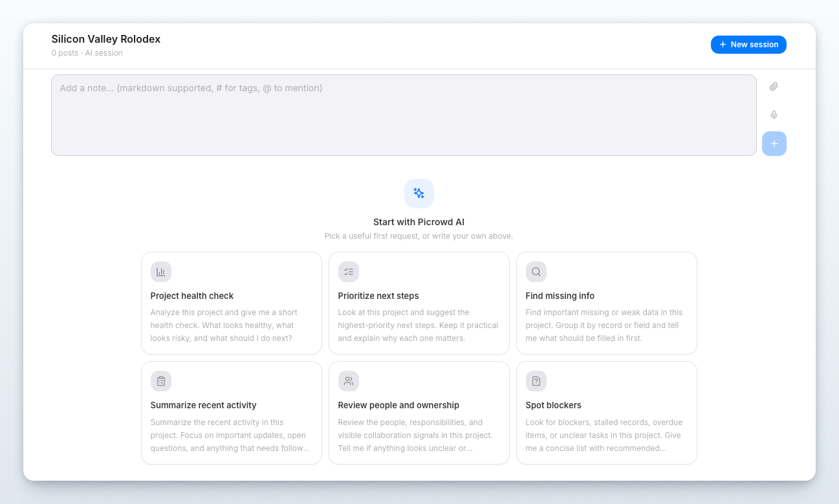Viewport: 839px width, 504px height.
Task: Click the 'Look at this project and suggest' description
Action: click(x=418, y=325)
